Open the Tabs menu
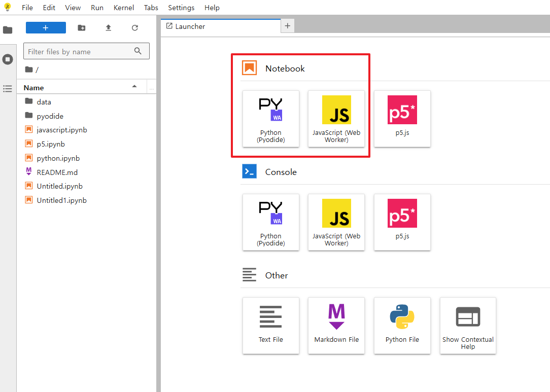The height and width of the screenshot is (392, 550). click(x=151, y=8)
